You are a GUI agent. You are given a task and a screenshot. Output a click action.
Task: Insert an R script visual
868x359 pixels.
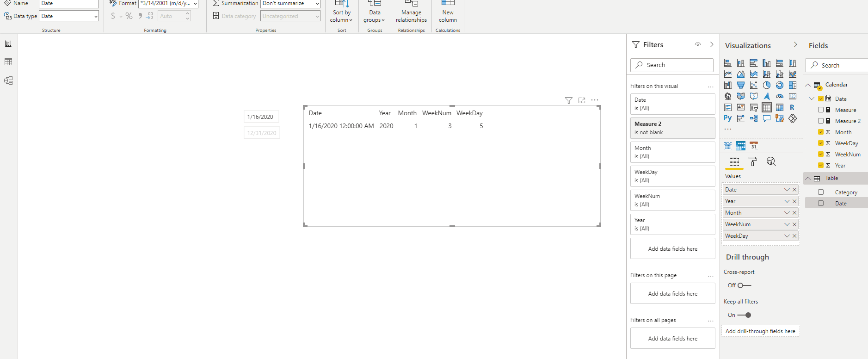793,107
